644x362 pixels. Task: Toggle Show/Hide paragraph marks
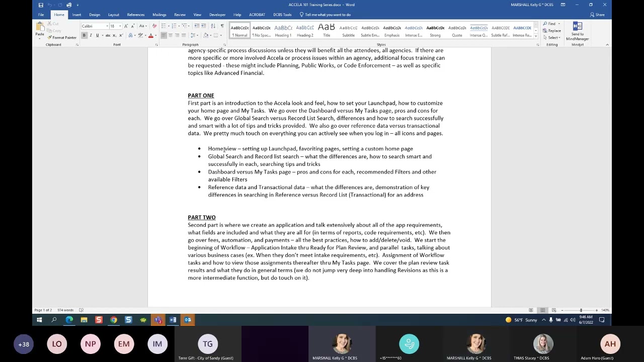tap(222, 26)
